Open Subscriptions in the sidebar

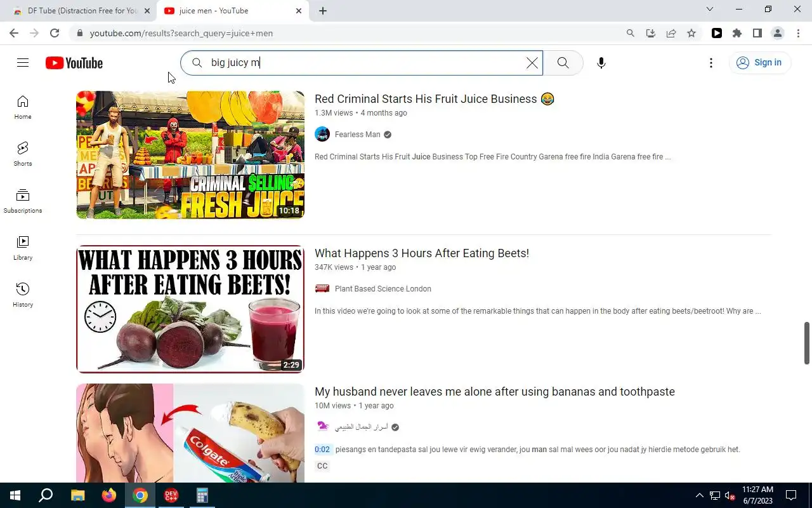click(23, 201)
